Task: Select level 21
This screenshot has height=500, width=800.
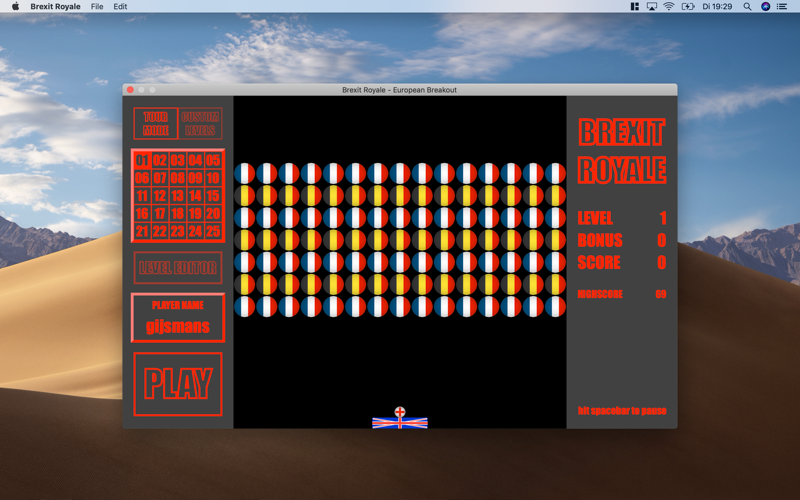Action: [x=142, y=231]
